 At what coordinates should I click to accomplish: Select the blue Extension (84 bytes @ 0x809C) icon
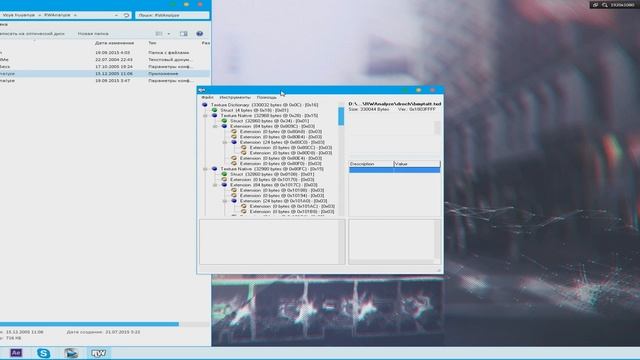click(x=224, y=126)
